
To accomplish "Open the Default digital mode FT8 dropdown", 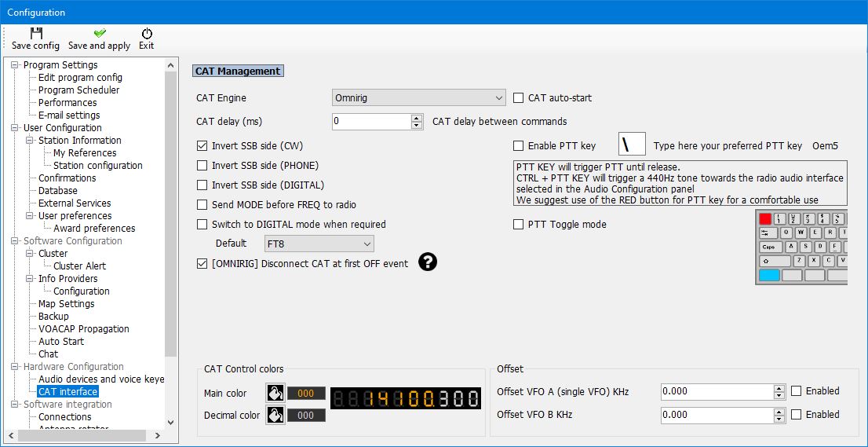I will 319,244.
